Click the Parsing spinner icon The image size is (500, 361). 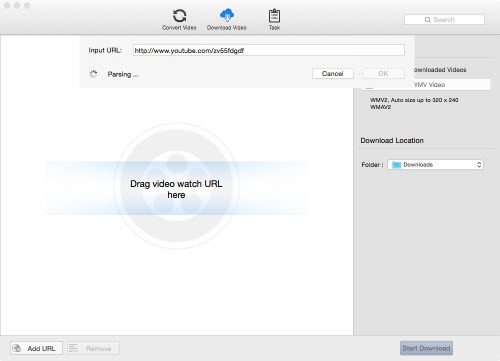pos(94,74)
